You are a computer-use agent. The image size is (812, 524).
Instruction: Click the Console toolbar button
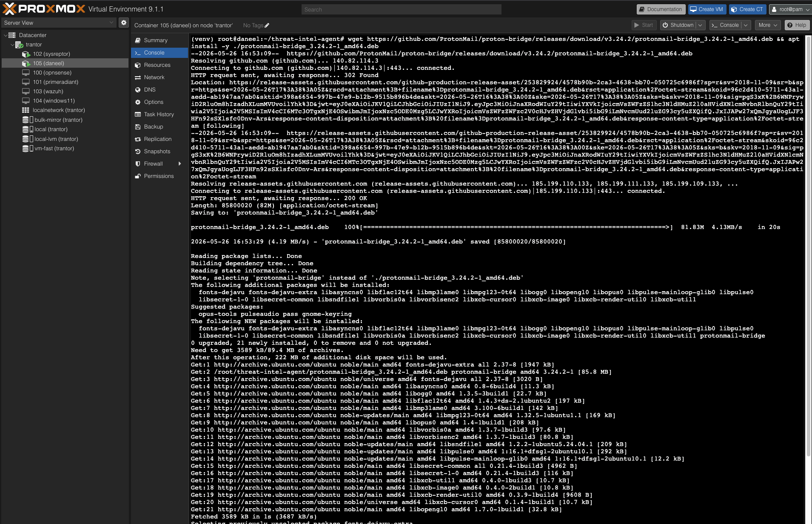pyautogui.click(x=725, y=25)
